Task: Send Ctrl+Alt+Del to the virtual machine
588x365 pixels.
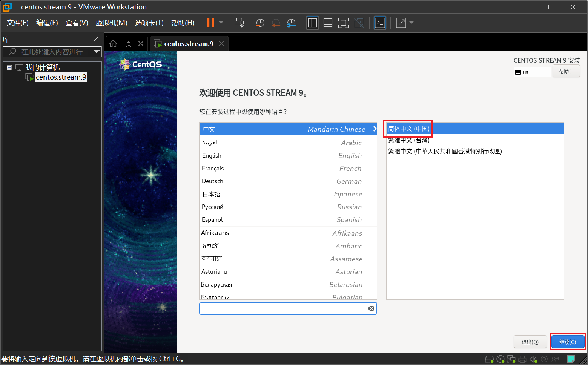Action: [239, 23]
